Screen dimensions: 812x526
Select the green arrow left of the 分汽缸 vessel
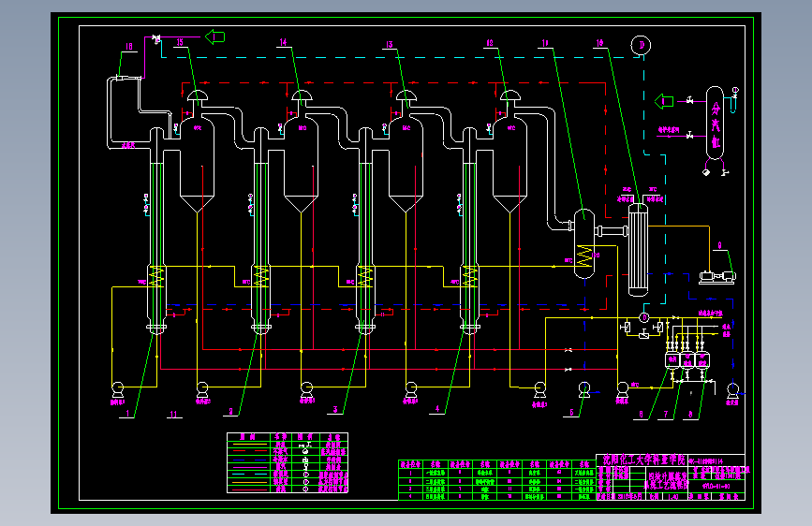tap(664, 101)
